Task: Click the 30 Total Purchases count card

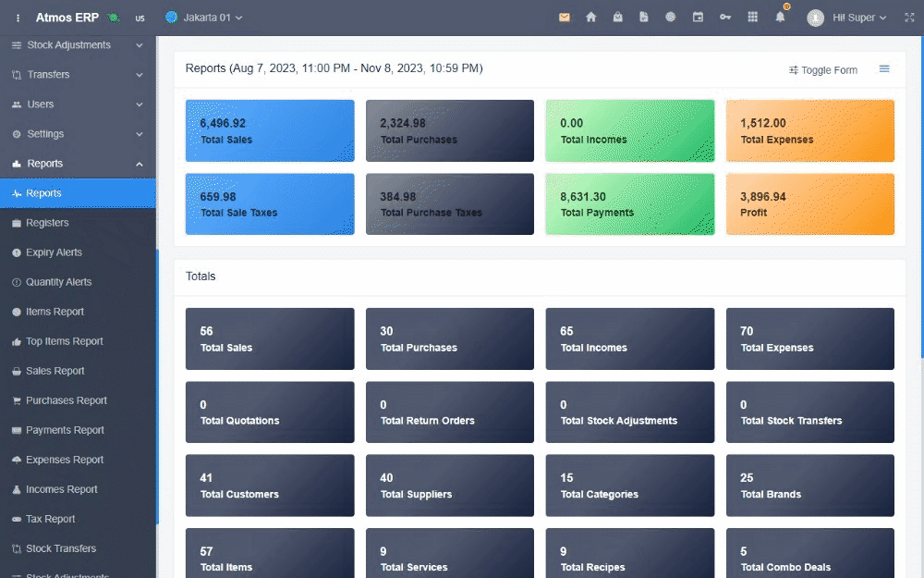Action: pos(450,338)
